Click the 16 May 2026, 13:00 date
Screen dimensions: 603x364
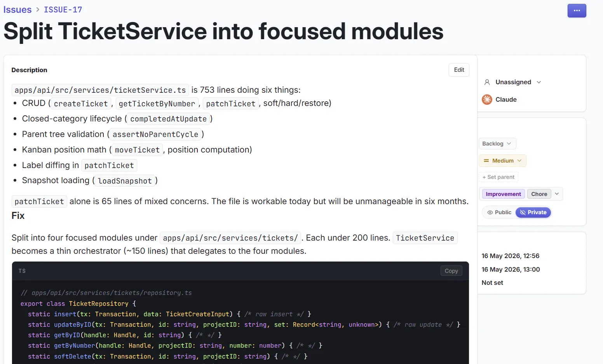(x=511, y=270)
